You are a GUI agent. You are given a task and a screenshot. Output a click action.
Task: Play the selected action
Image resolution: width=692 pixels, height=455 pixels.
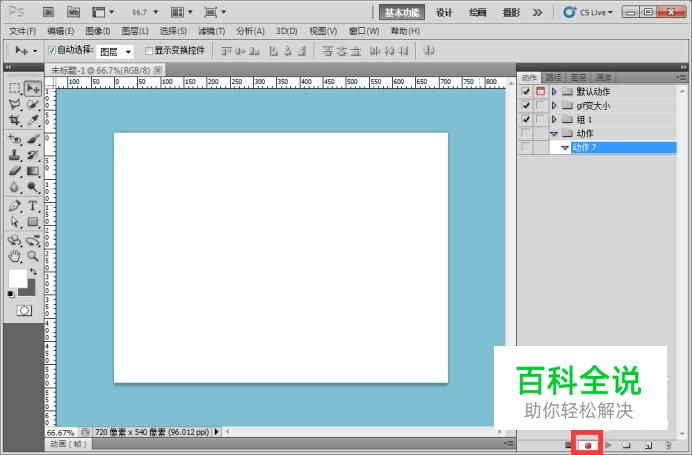click(609, 445)
